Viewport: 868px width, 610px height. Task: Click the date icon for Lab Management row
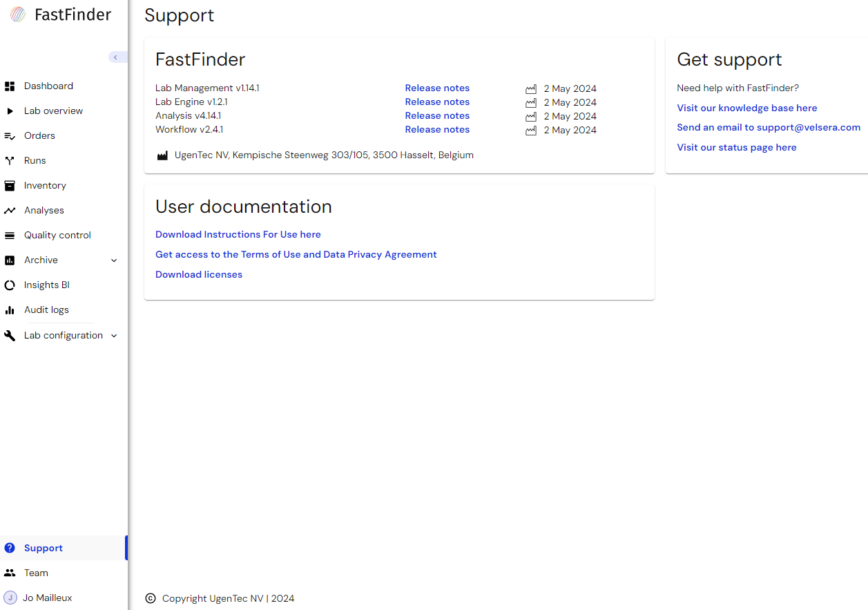(x=531, y=88)
